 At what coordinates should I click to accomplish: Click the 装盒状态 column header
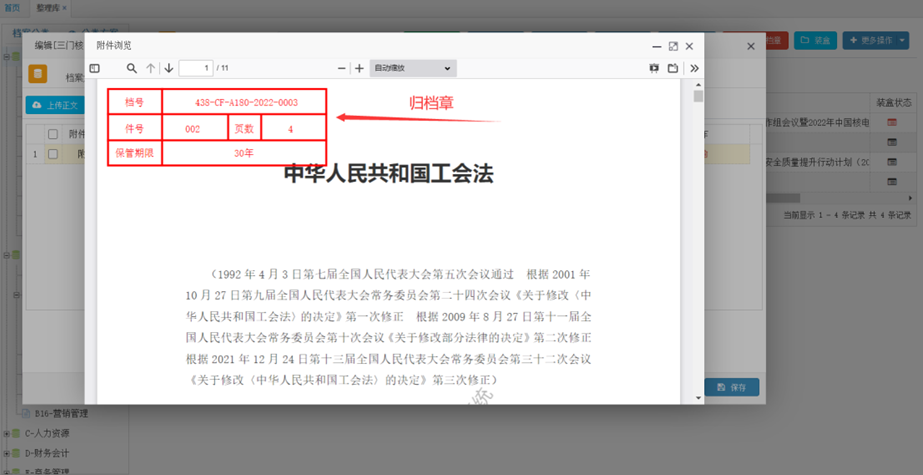(893, 102)
